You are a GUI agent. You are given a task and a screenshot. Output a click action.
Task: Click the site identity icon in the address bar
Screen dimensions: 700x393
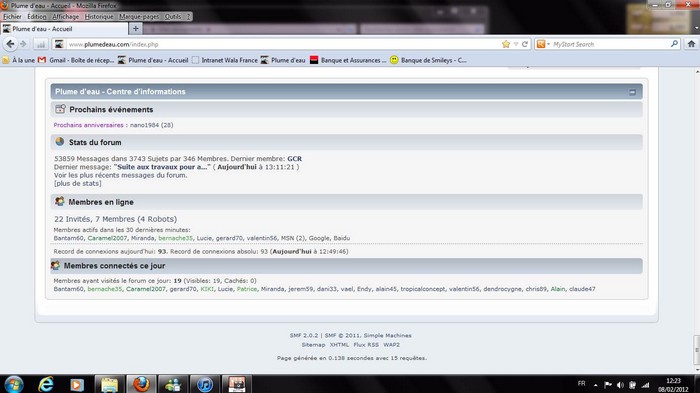[x=59, y=44]
